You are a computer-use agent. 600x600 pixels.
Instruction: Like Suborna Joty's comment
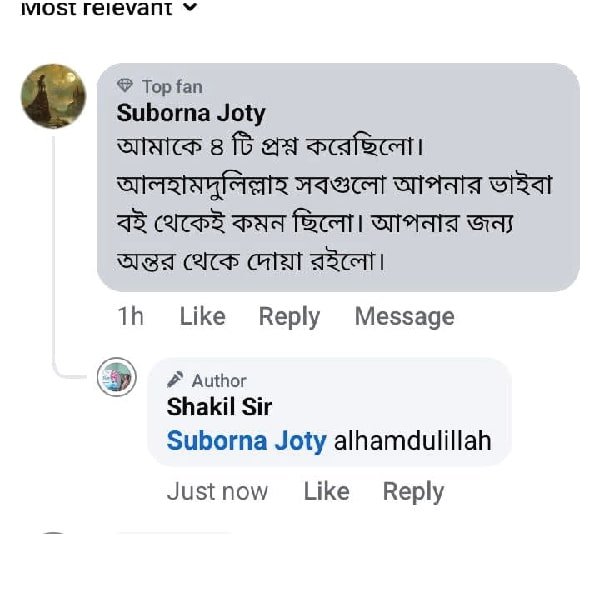pos(202,317)
